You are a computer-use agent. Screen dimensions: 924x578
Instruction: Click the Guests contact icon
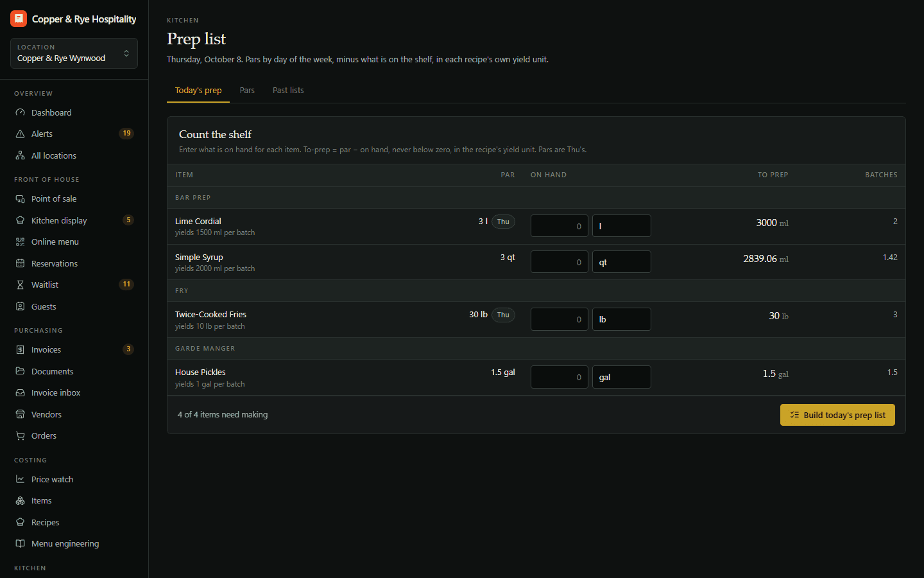pos(20,306)
